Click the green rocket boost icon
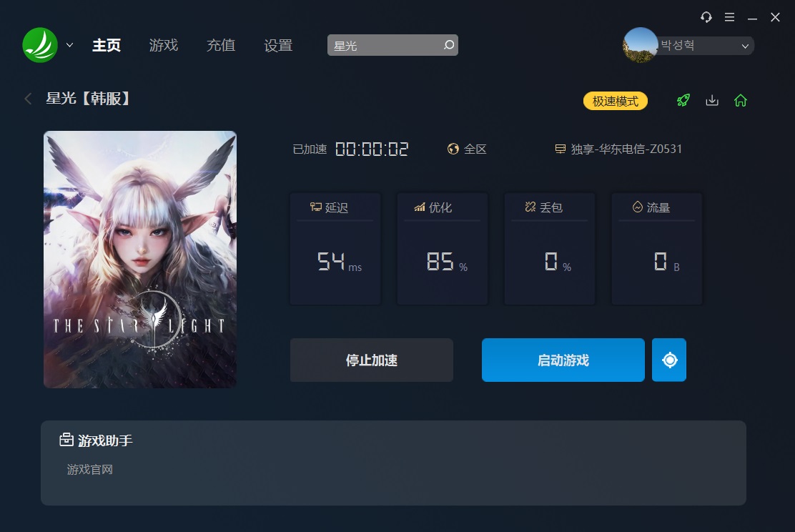795x532 pixels. (x=683, y=100)
